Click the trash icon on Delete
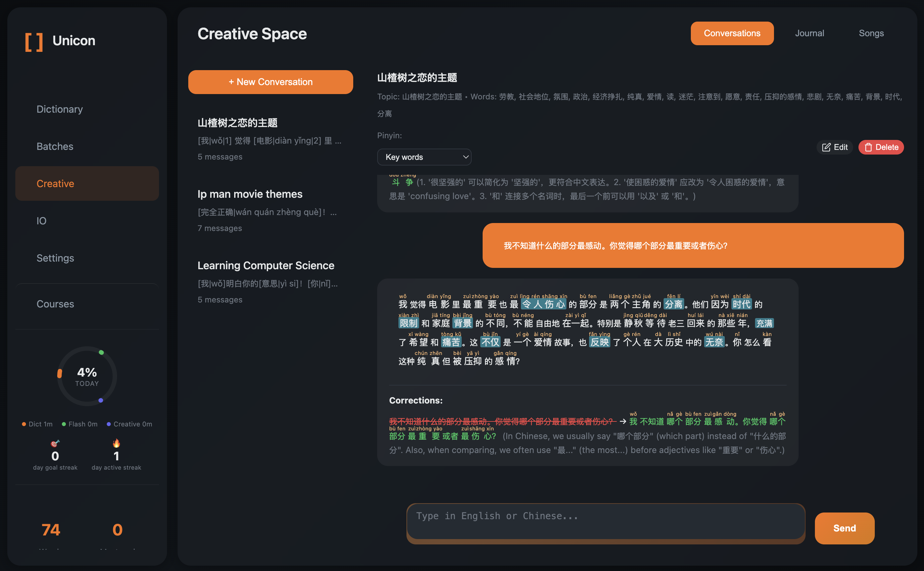Screen dimensions: 924x571 pos(868,147)
